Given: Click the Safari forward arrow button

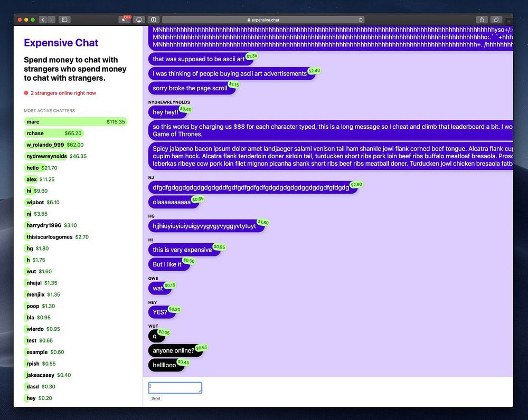Looking at the screenshot, I should pos(51,20).
